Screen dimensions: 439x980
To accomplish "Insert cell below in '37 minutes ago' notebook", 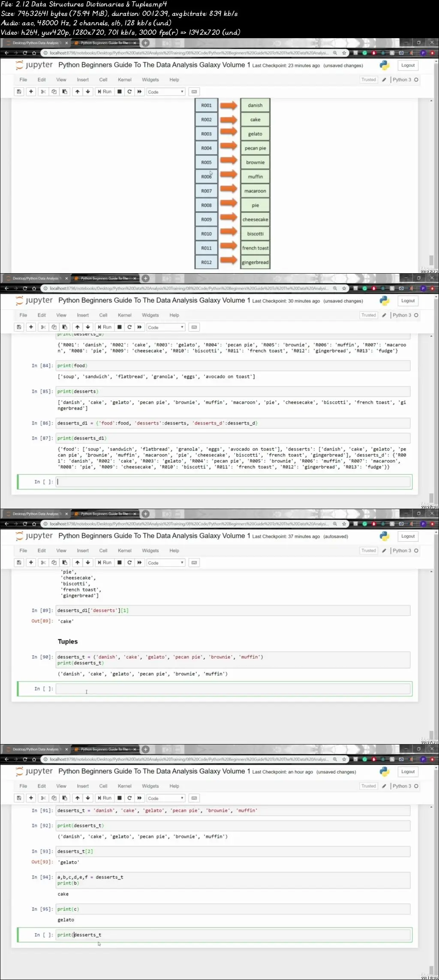I will pos(31,562).
